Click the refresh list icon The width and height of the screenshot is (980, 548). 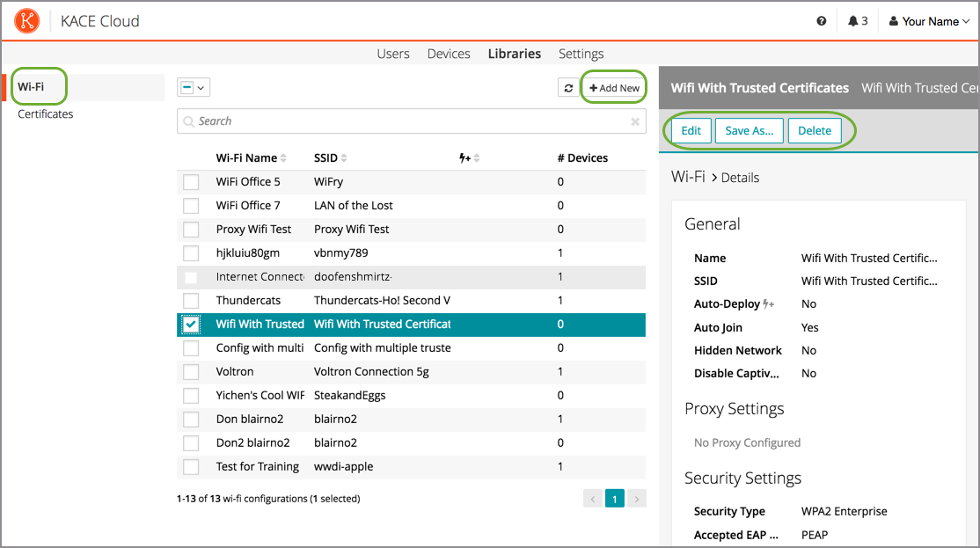(x=568, y=88)
